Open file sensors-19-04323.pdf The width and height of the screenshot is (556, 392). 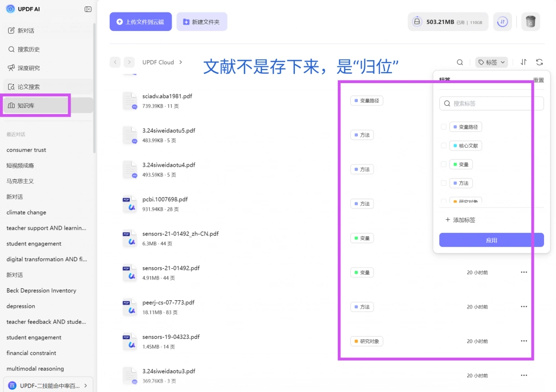pos(171,337)
